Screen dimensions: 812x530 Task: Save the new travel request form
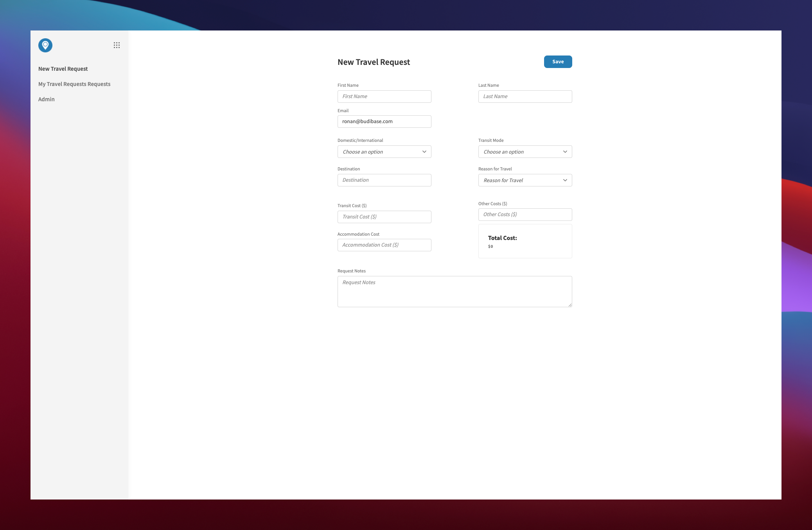point(557,61)
